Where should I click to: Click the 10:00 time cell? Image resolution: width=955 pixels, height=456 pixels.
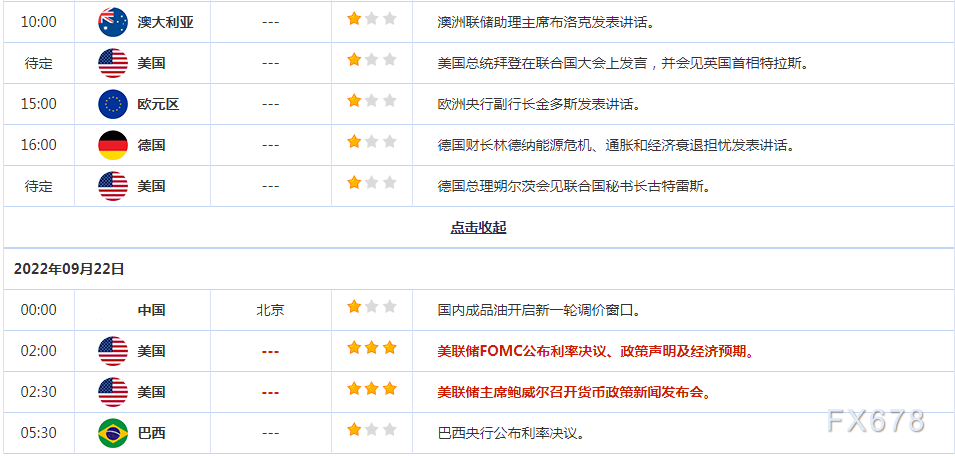coord(38,23)
